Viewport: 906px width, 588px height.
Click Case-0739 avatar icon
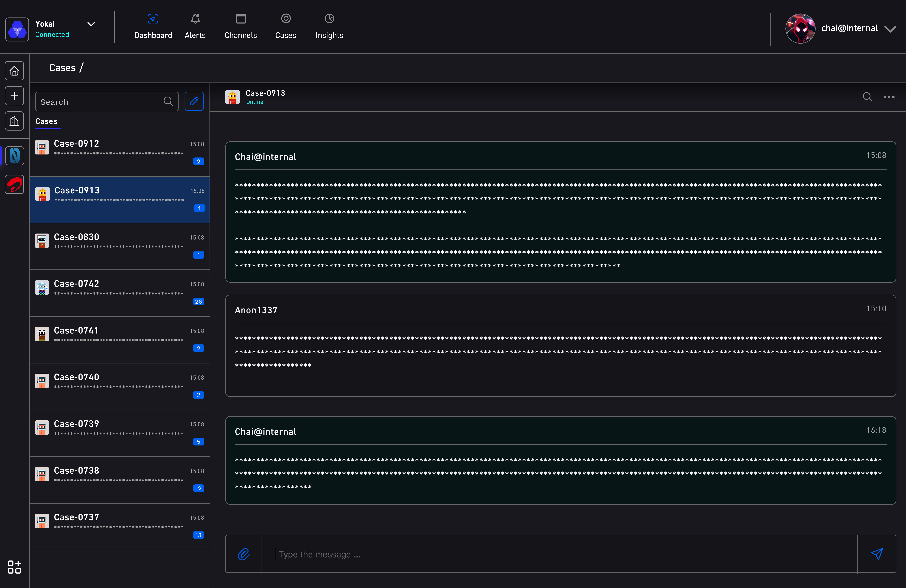42,428
